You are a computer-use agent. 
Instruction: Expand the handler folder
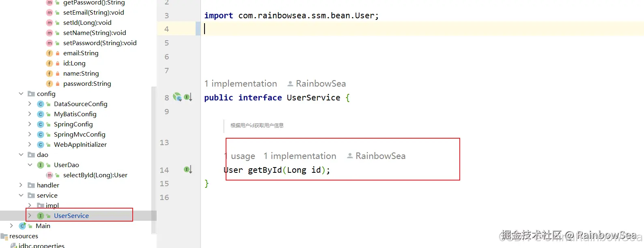[x=21, y=185]
